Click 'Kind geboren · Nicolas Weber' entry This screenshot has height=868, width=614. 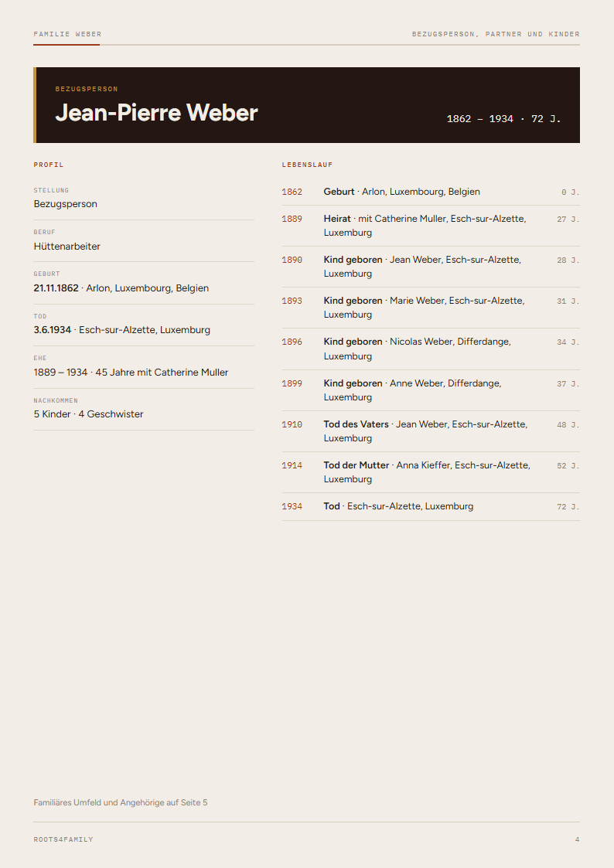point(418,349)
